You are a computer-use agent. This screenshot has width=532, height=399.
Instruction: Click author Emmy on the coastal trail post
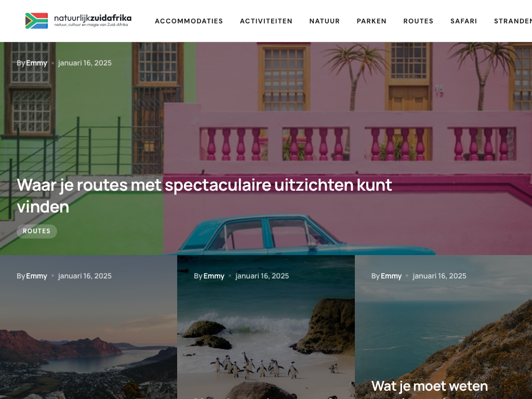click(x=391, y=276)
